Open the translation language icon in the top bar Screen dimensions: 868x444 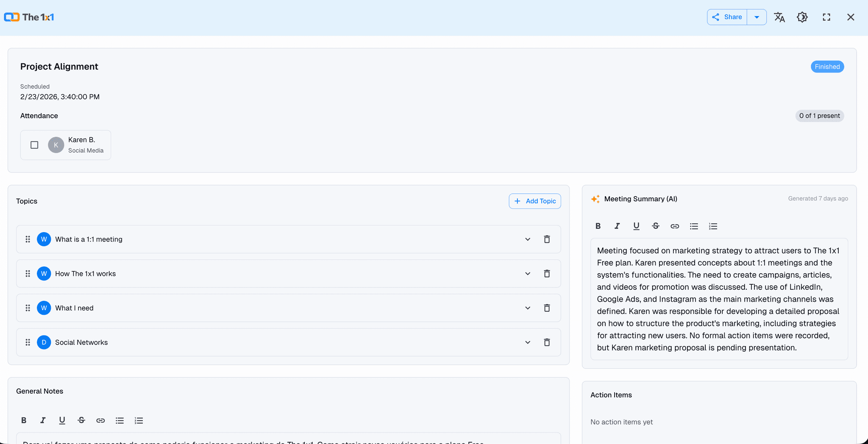(x=779, y=17)
